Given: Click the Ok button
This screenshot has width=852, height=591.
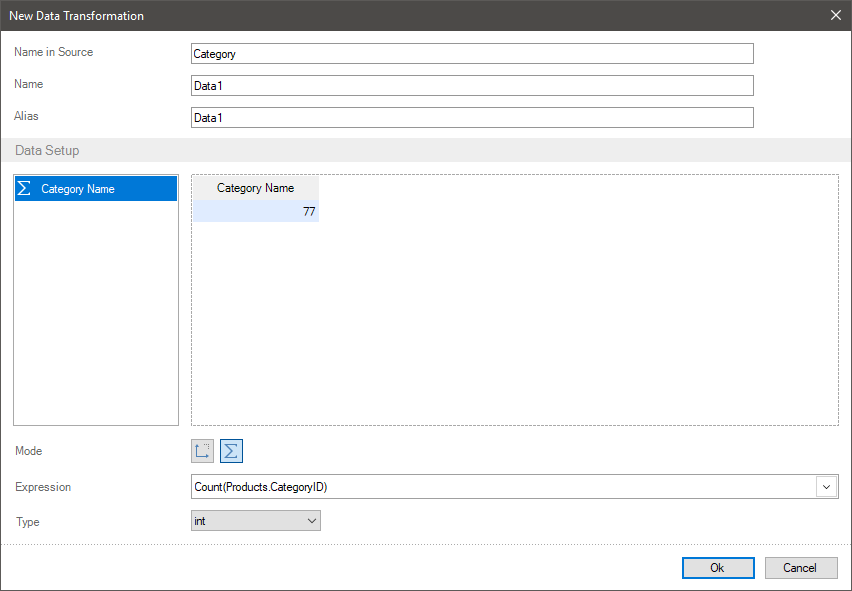Looking at the screenshot, I should [717, 567].
